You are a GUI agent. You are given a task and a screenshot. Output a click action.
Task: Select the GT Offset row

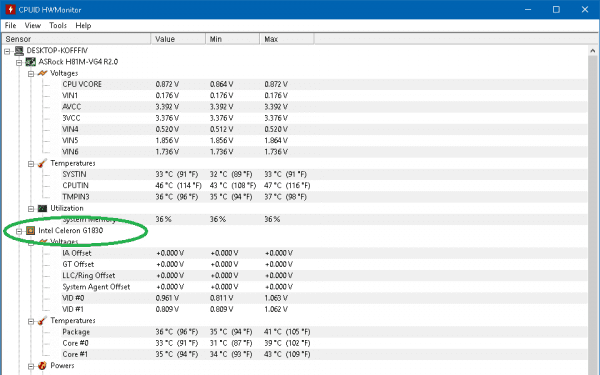[x=324, y=264]
